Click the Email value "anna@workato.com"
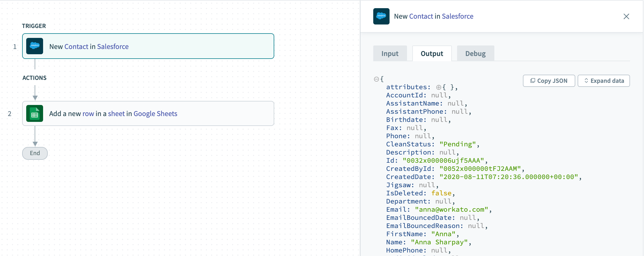The image size is (644, 256). coord(451,210)
